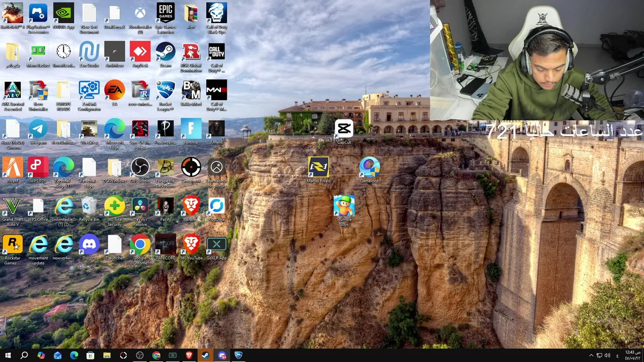This screenshot has width=644, height=362.
Task: Open the taskbar clock and date
Action: [x=633, y=355]
